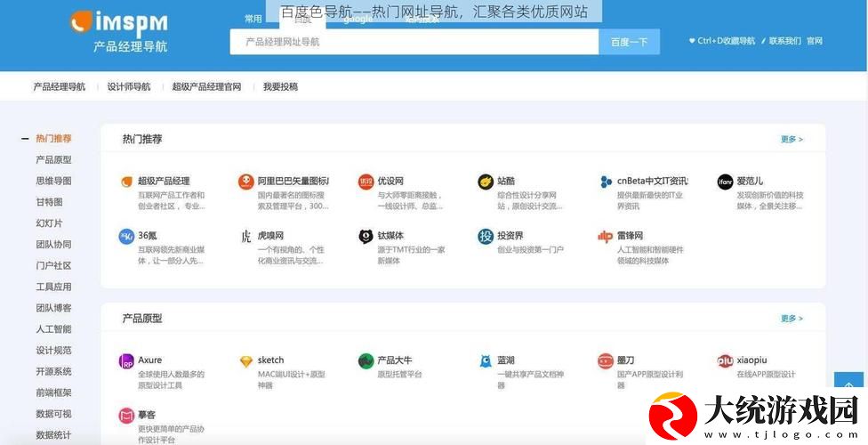Select 设计规范 in the sidebar

click(x=53, y=351)
